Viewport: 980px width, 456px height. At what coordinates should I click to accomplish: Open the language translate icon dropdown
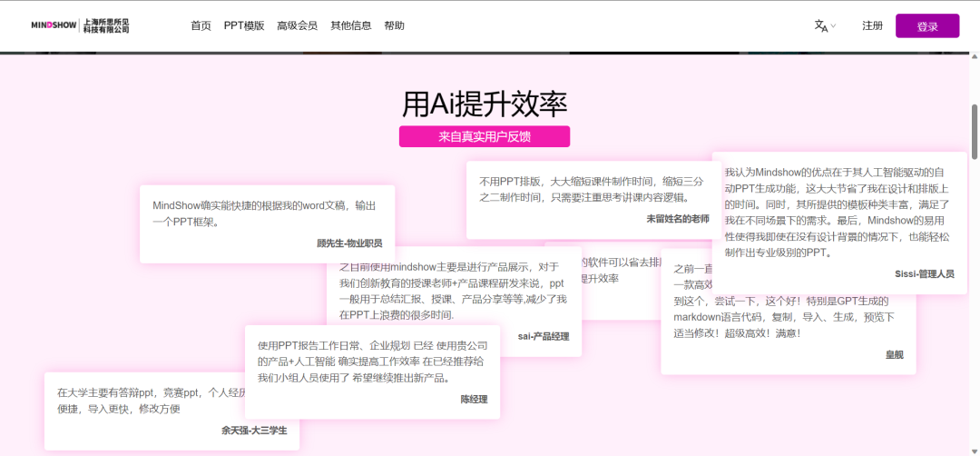click(825, 25)
